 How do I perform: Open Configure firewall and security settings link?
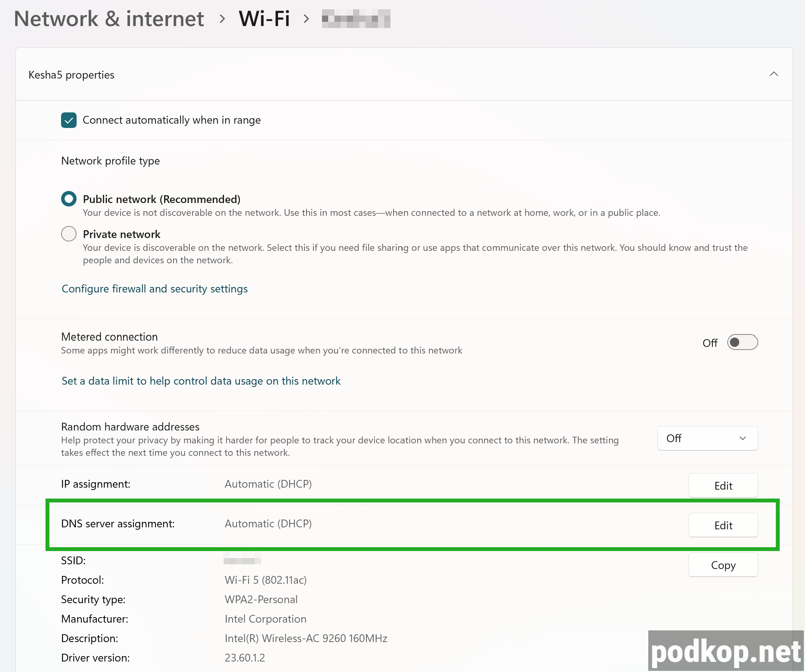tap(154, 289)
